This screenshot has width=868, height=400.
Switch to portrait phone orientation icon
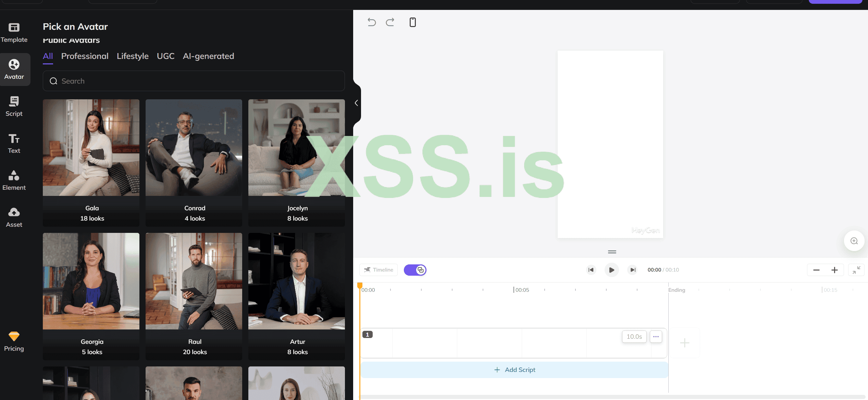point(413,22)
